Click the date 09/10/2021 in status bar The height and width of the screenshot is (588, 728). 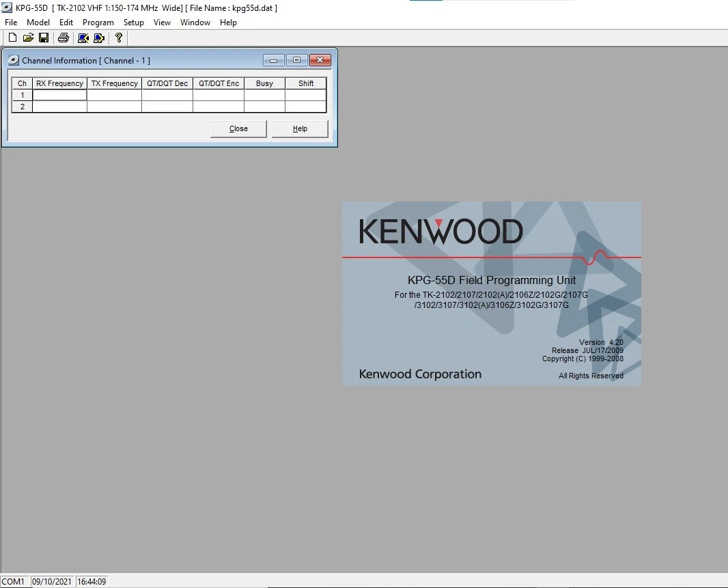pos(51,581)
